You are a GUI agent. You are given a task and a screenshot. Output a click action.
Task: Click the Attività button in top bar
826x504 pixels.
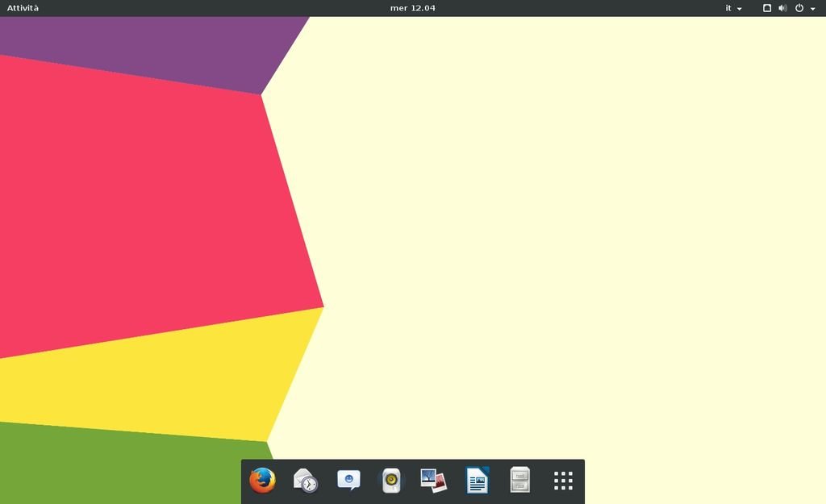point(23,8)
